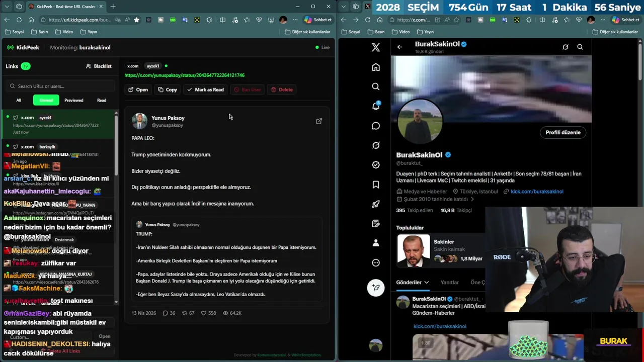The height and width of the screenshot is (362, 644).
Task: Open the Blacklist
Action: point(99,66)
